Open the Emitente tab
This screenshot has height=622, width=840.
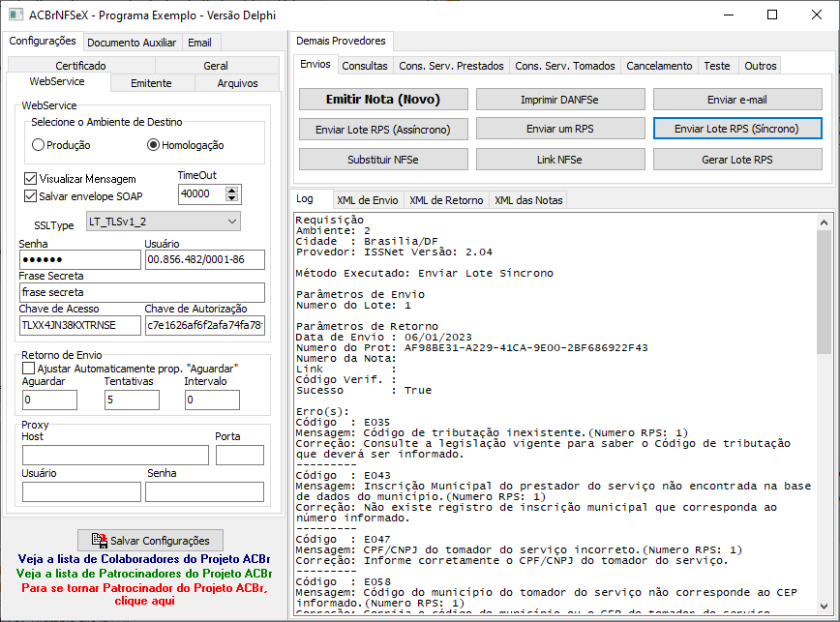point(152,83)
